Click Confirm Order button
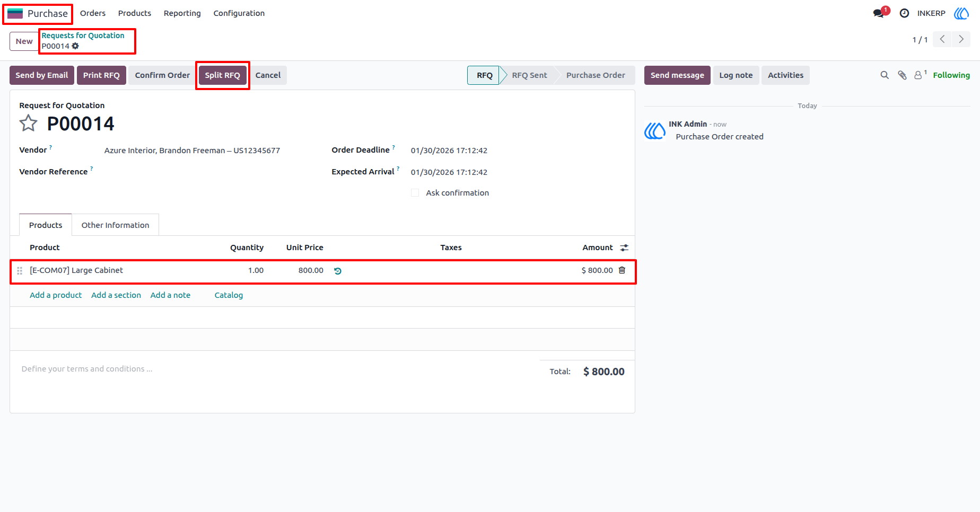The image size is (980, 512). pyautogui.click(x=162, y=75)
